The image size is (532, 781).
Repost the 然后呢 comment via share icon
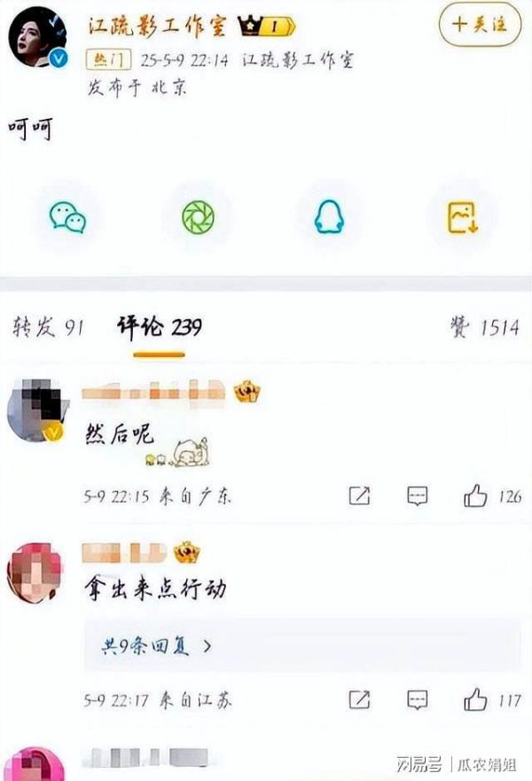(359, 496)
